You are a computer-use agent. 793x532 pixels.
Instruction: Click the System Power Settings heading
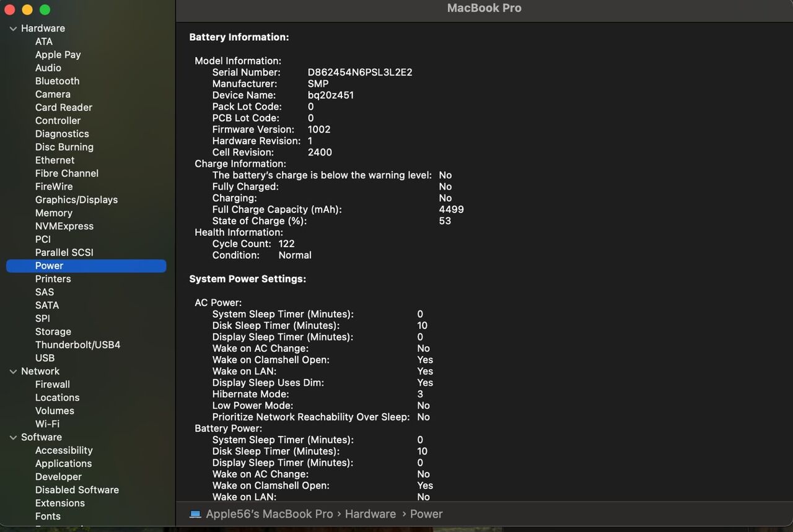[x=248, y=279]
